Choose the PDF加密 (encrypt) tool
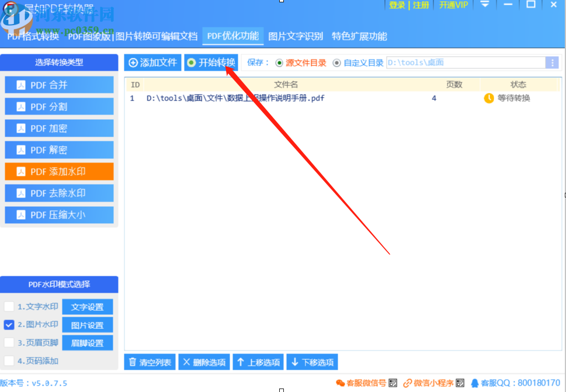 click(58, 127)
